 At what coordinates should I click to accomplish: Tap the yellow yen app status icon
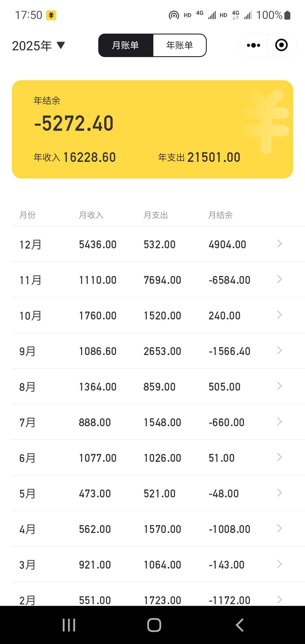coord(51,15)
